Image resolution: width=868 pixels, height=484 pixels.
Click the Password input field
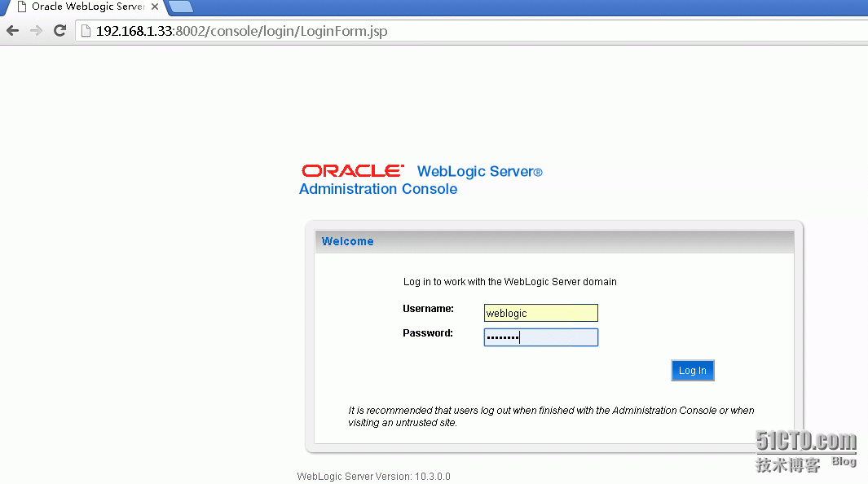pos(541,337)
